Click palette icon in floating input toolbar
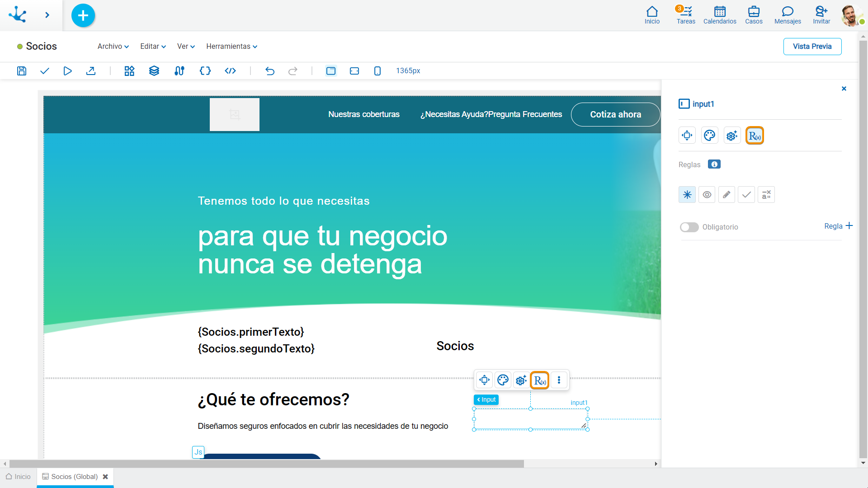The height and width of the screenshot is (488, 868). coord(503,380)
